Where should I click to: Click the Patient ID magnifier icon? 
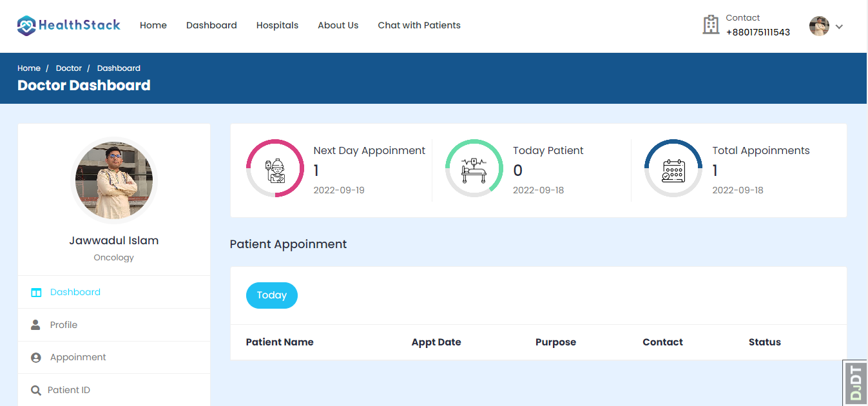point(36,391)
